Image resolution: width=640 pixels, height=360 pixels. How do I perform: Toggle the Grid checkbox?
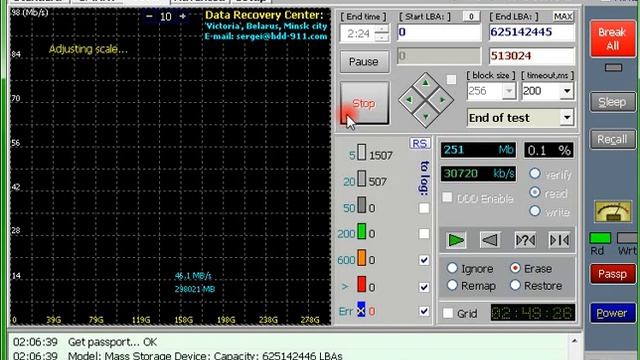[448, 313]
